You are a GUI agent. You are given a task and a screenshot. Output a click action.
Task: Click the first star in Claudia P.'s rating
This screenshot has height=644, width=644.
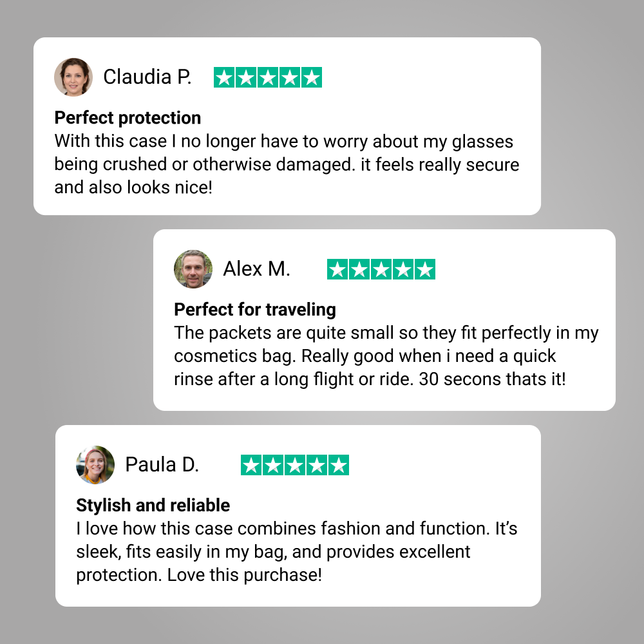(x=224, y=78)
